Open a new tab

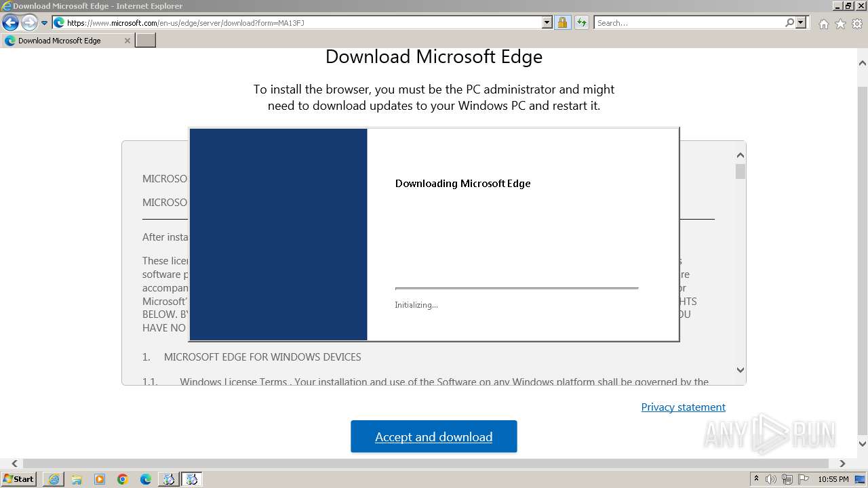point(146,41)
